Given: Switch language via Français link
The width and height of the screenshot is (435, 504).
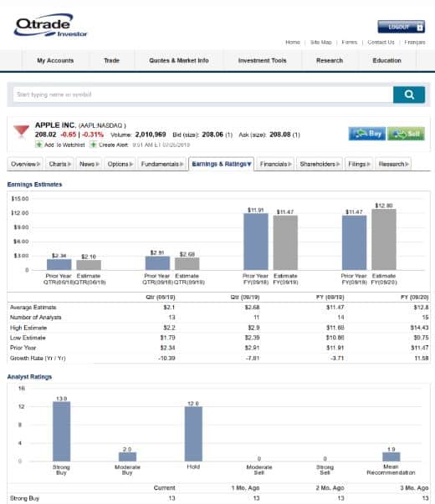Looking at the screenshot, I should click(415, 42).
